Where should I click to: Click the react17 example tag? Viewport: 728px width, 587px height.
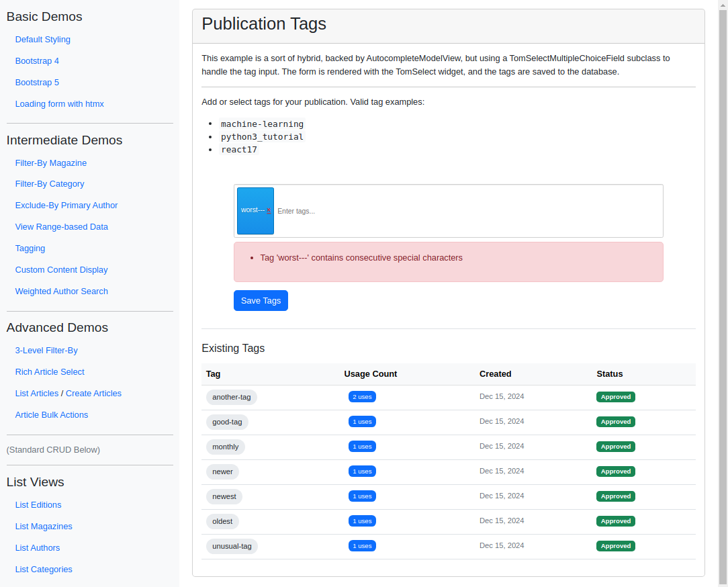[238, 150]
